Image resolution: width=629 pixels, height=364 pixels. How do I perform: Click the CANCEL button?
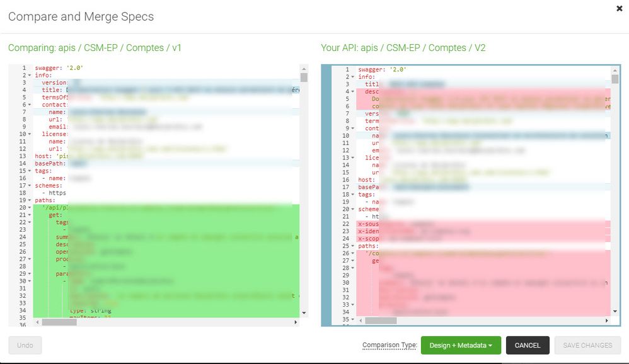coord(528,345)
